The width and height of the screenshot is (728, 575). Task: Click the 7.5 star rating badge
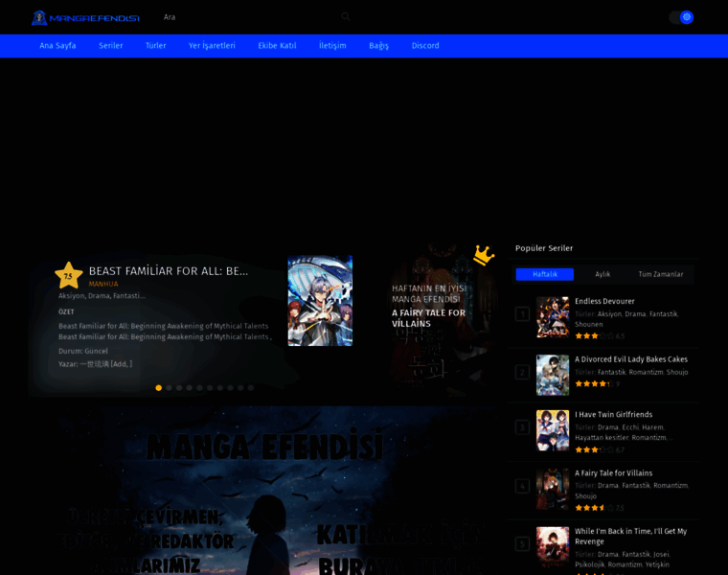[68, 276]
